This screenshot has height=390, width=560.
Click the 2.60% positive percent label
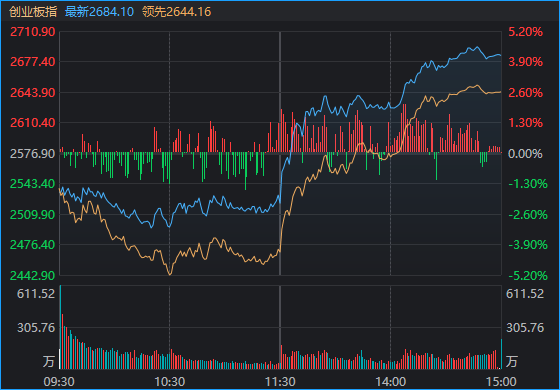coord(526,92)
